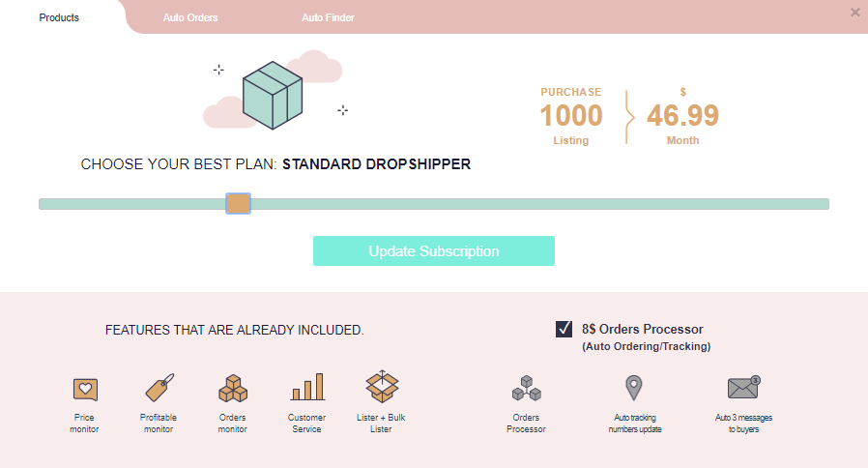868x468 pixels.
Task: Click the Auto tracking numbers pin icon
Action: (x=634, y=388)
